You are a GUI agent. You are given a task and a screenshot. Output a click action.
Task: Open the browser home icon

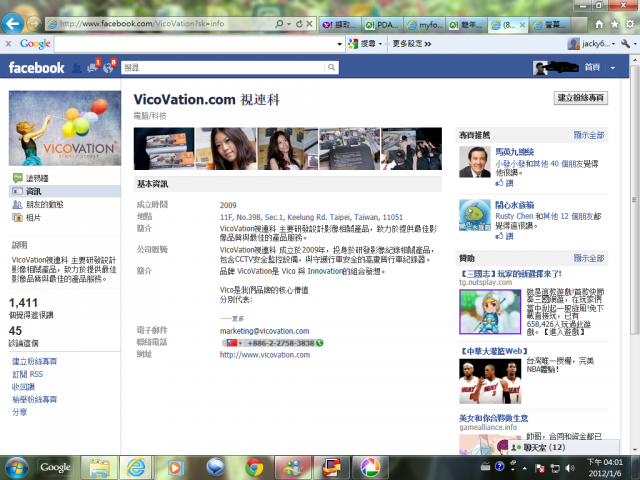599,24
